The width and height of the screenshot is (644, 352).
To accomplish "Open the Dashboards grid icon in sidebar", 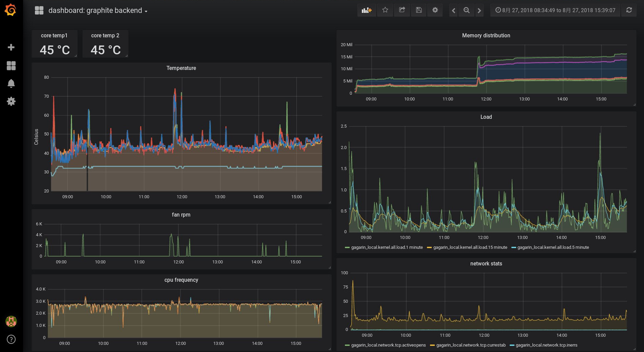I will point(11,66).
